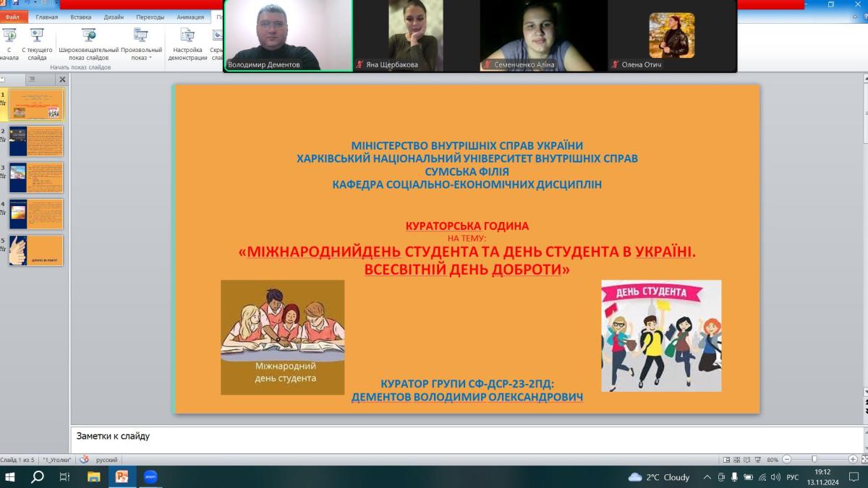This screenshot has width=868, height=488.
Task: Switch to the Вставка ribbon tab
Action: 81,17
